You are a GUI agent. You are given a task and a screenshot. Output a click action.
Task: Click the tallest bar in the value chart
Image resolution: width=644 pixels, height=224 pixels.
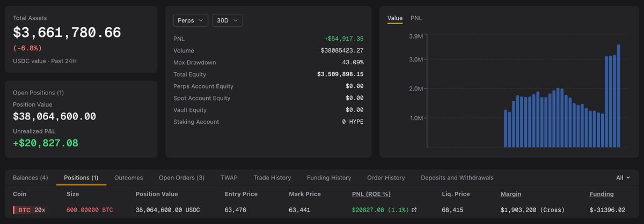pos(618,96)
